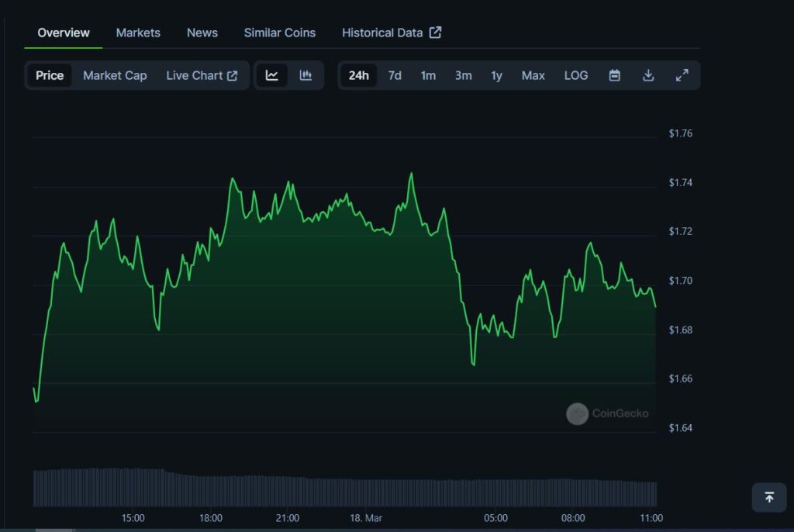Switch to candlestick chart view icon
The height and width of the screenshot is (532, 794).
point(306,75)
